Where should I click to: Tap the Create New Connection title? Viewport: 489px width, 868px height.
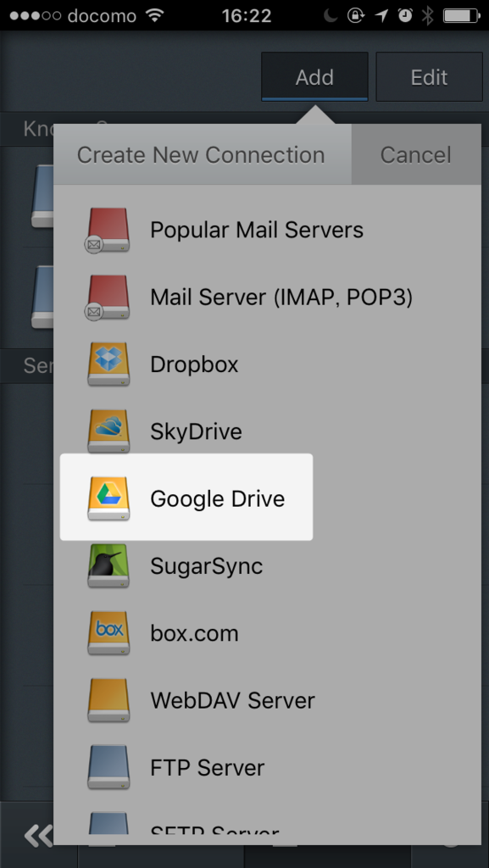click(x=201, y=155)
